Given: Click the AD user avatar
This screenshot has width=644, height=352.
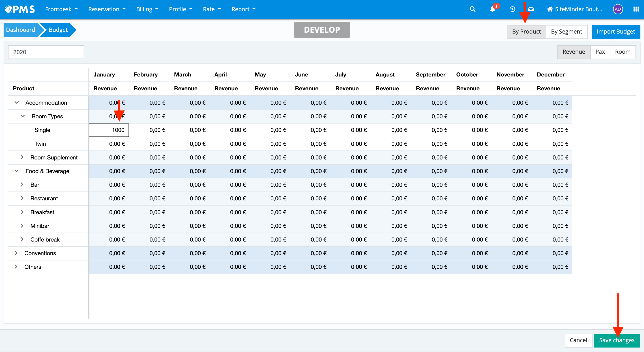Looking at the screenshot, I should (x=618, y=9).
